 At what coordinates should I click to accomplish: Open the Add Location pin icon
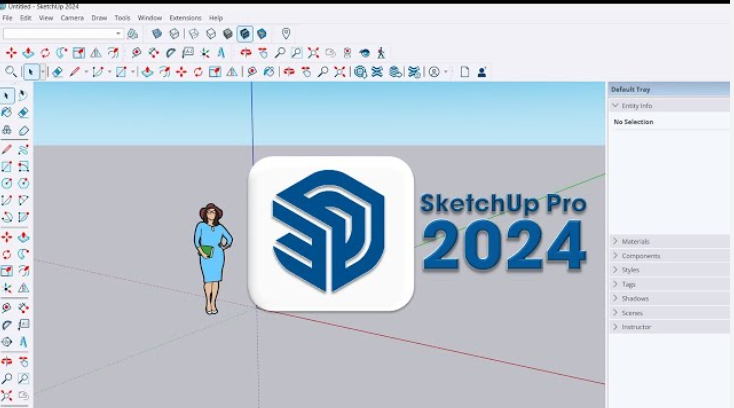[286, 34]
